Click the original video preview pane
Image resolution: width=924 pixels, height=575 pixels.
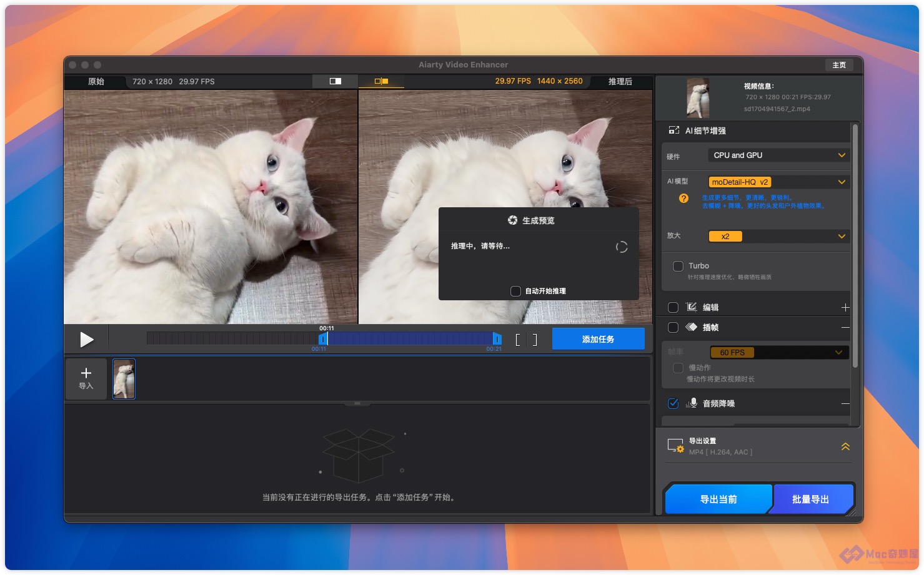coord(211,207)
